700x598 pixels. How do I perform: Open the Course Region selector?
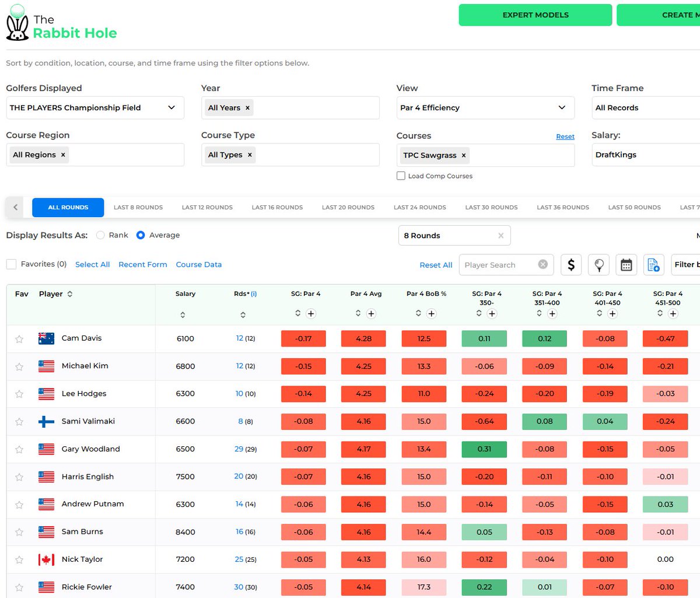point(95,155)
